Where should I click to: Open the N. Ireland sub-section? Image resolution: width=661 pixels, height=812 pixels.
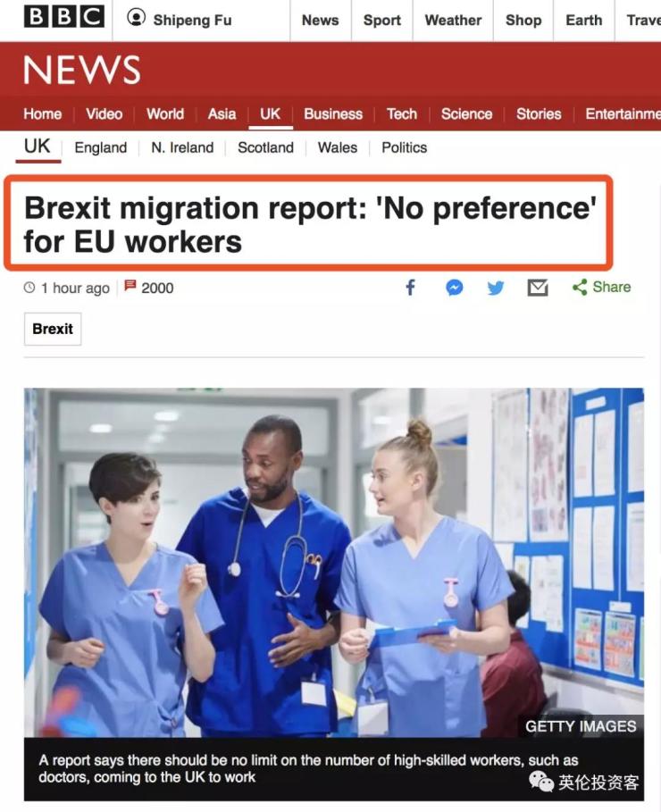click(182, 147)
